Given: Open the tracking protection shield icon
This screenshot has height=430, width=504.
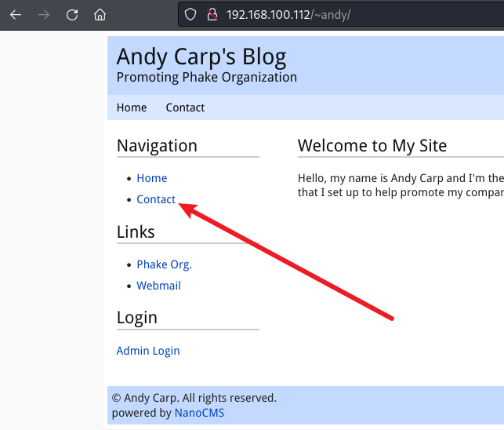Looking at the screenshot, I should tap(190, 15).
